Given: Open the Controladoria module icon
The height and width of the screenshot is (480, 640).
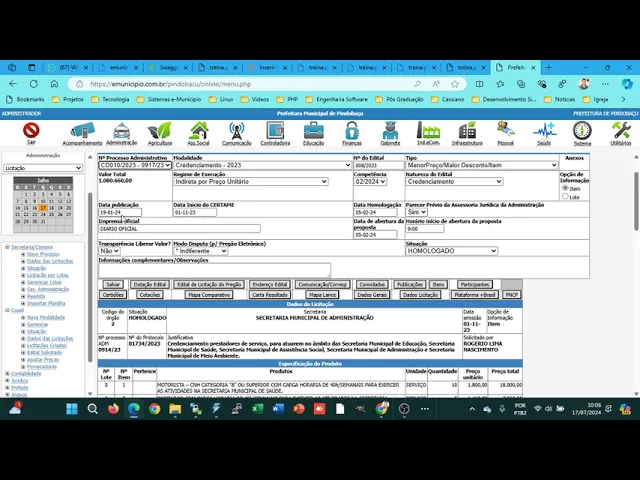Looking at the screenshot, I should click(275, 131).
